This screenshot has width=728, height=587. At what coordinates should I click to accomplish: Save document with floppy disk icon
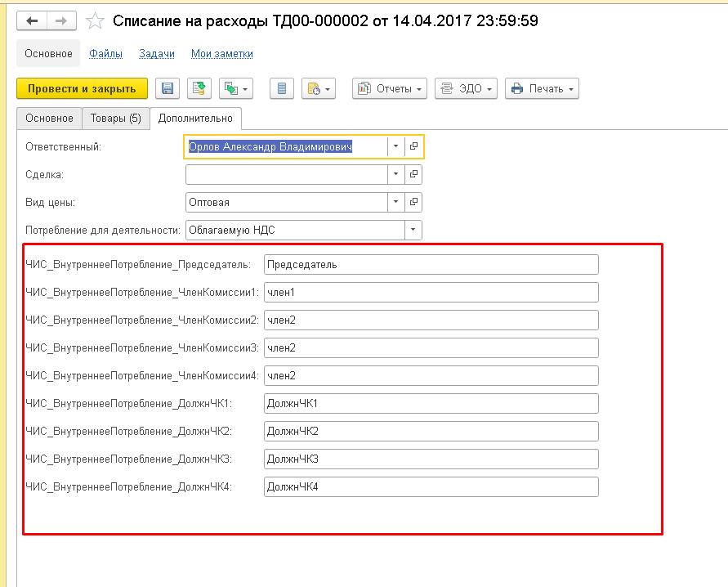[167, 88]
